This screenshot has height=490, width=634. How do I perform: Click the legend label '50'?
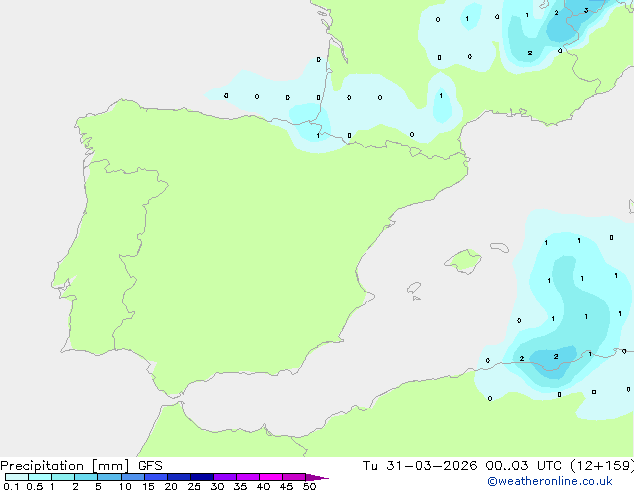[309, 486]
